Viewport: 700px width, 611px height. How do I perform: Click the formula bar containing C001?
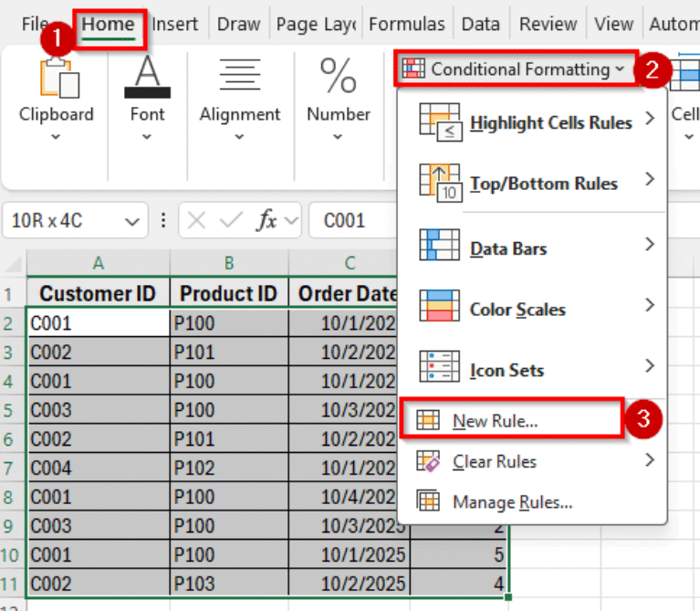tap(352, 221)
